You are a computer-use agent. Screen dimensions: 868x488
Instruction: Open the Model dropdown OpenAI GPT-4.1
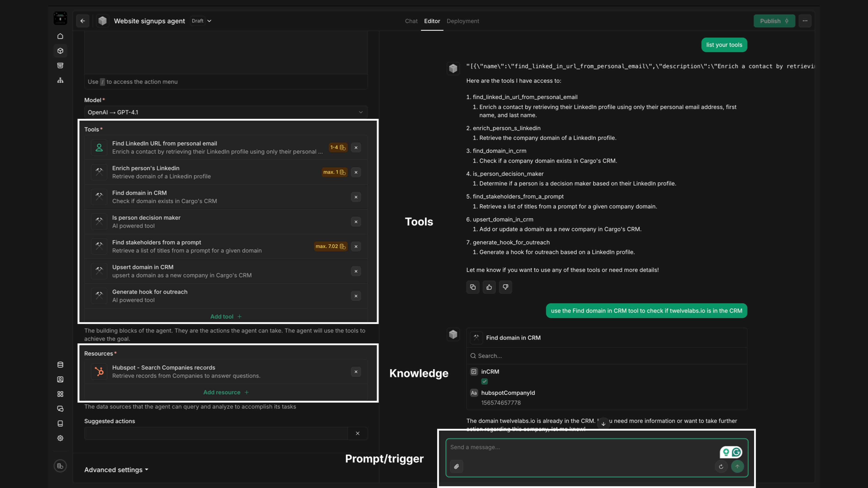[x=225, y=112]
